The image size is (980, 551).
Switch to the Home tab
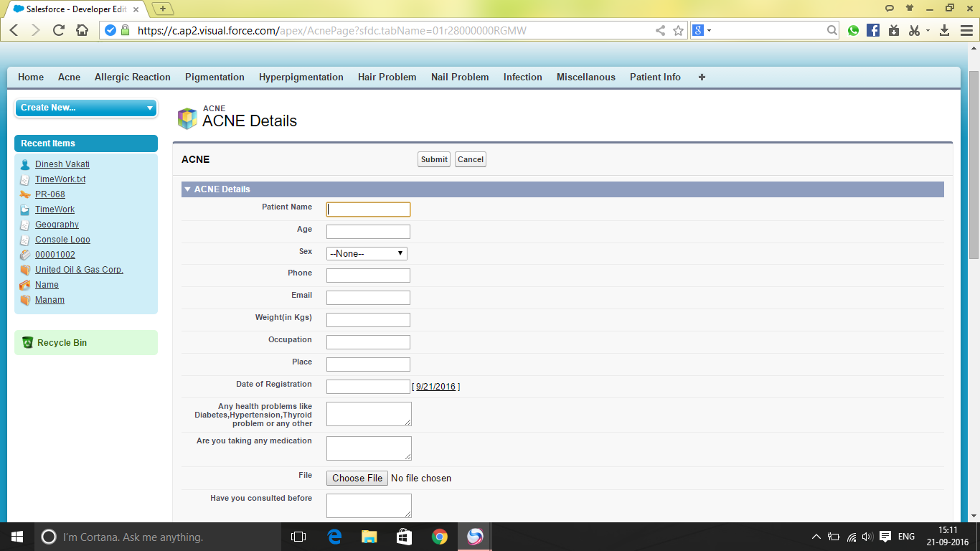31,77
